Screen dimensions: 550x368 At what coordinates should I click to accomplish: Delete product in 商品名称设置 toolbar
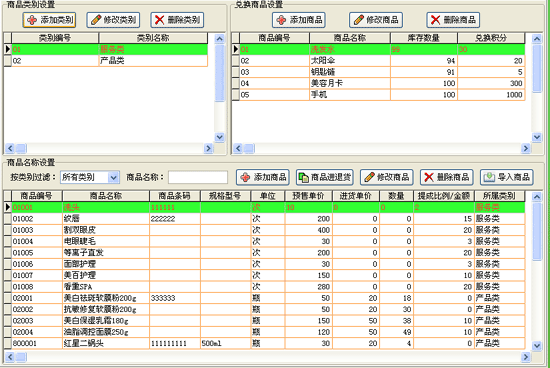point(447,178)
